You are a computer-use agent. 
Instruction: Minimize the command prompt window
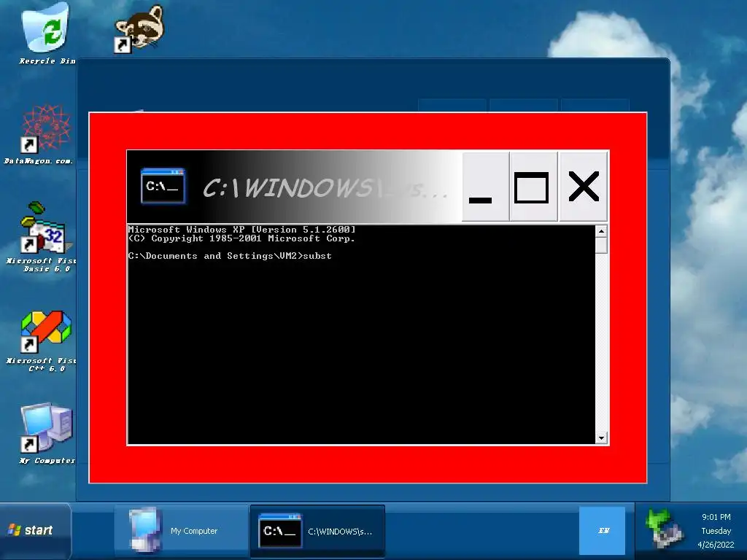[485, 187]
